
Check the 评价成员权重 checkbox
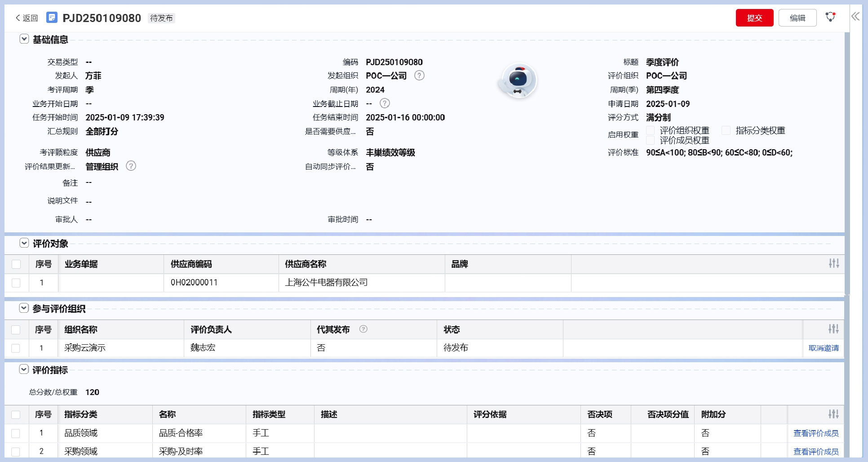click(x=650, y=140)
